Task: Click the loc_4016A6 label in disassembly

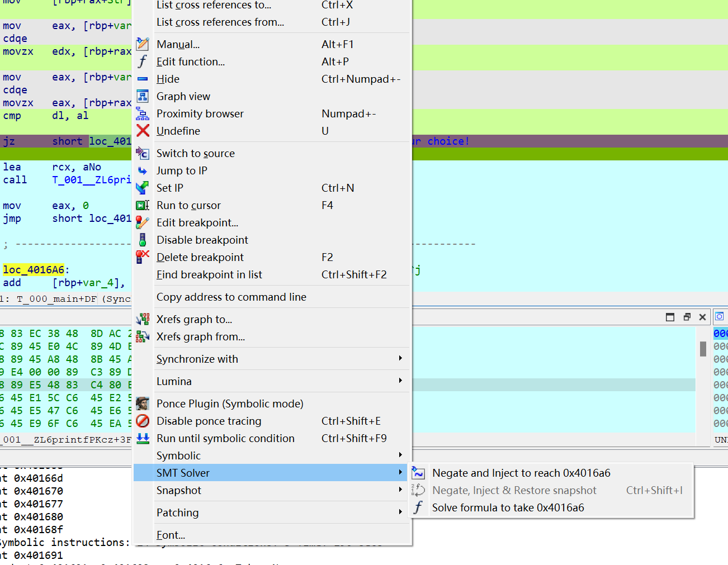Action: click(x=34, y=270)
